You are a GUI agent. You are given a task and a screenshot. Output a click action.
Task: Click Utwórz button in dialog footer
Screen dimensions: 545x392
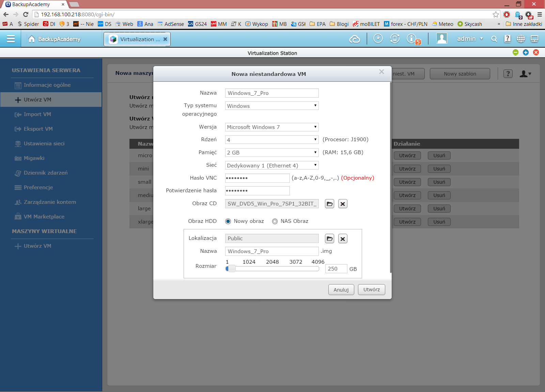coord(371,290)
